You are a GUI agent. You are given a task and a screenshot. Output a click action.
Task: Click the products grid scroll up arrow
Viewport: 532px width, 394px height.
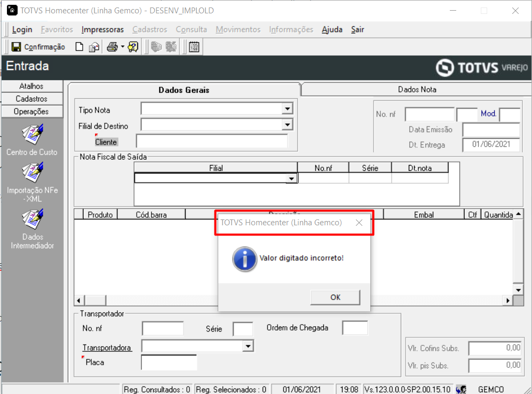[x=519, y=214]
